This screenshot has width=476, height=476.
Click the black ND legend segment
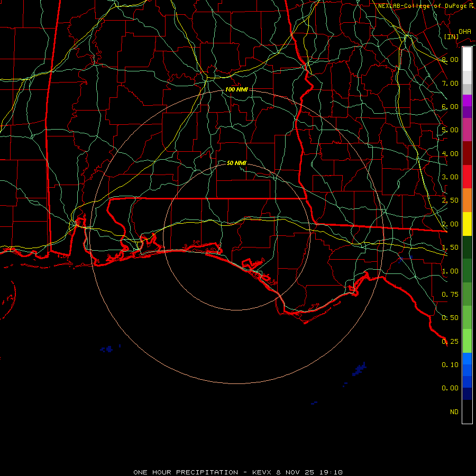tap(467, 412)
